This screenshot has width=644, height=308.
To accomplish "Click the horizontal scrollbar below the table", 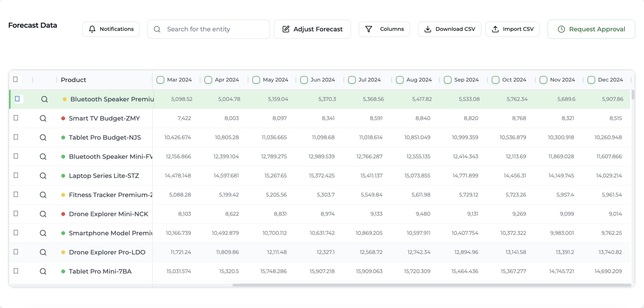I will (x=431, y=285).
